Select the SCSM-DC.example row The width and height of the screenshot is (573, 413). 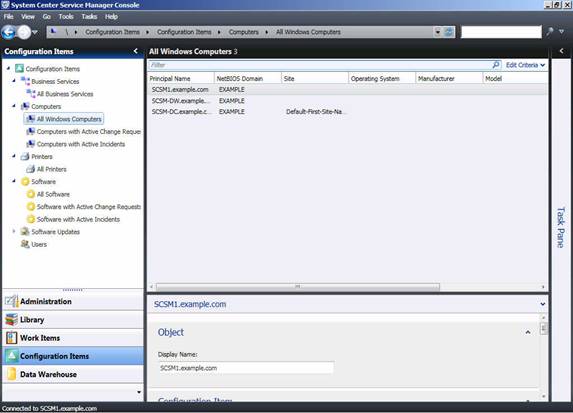click(348, 111)
